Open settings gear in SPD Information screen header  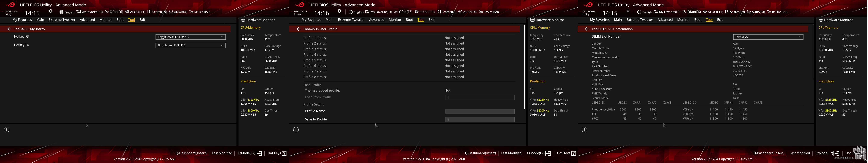pos(628,11)
